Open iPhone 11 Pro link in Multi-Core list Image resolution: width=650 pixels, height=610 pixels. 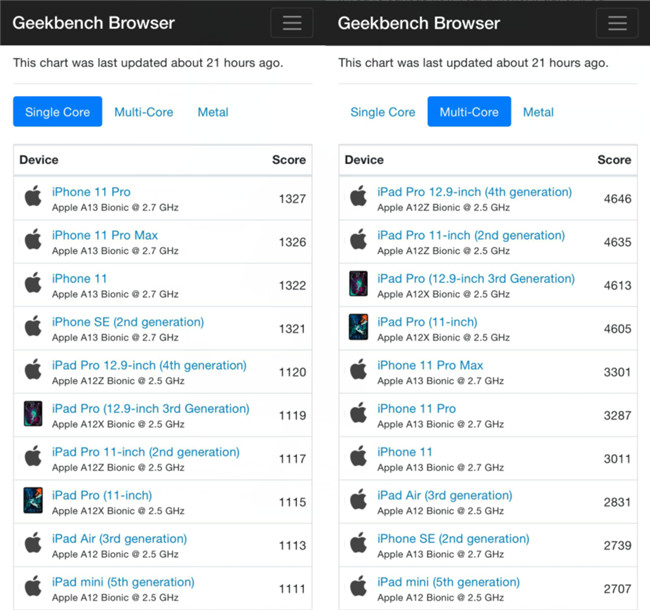(x=417, y=409)
